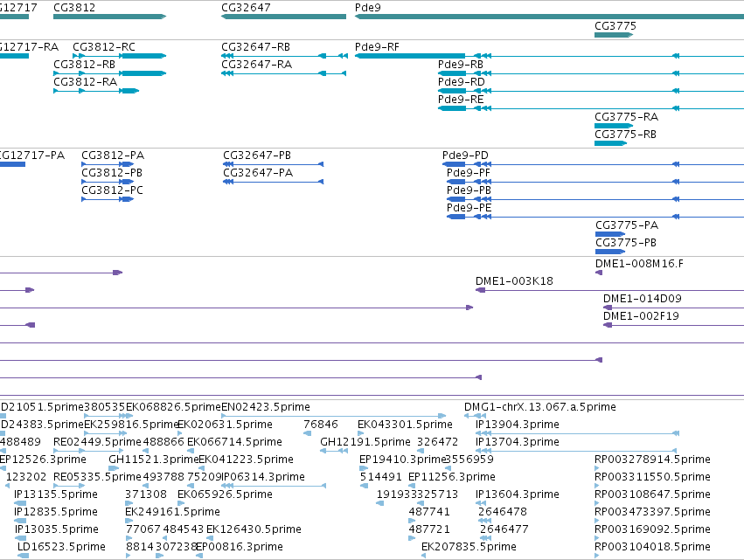Click EST label LD16523.5prime
Viewport: 744px width, 560px height.
pyautogui.click(x=62, y=547)
